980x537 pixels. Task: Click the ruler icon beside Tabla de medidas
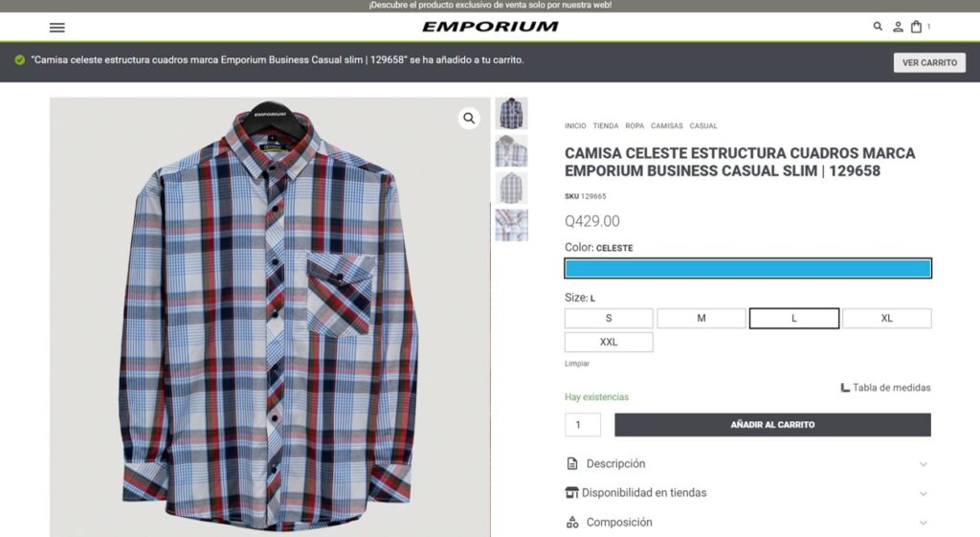point(845,388)
